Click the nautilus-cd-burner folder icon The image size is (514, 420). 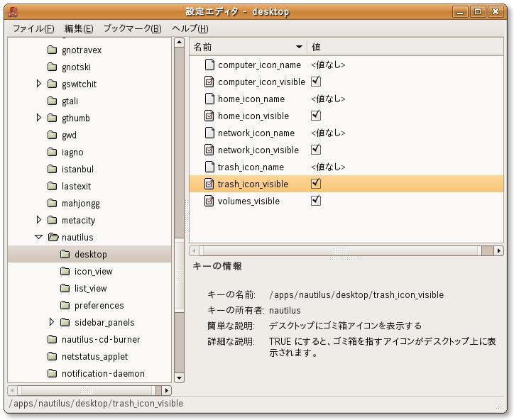[x=52, y=339]
